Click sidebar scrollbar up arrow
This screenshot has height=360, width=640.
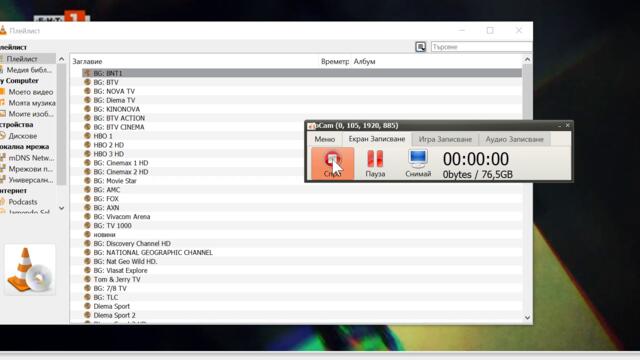(x=62, y=59)
